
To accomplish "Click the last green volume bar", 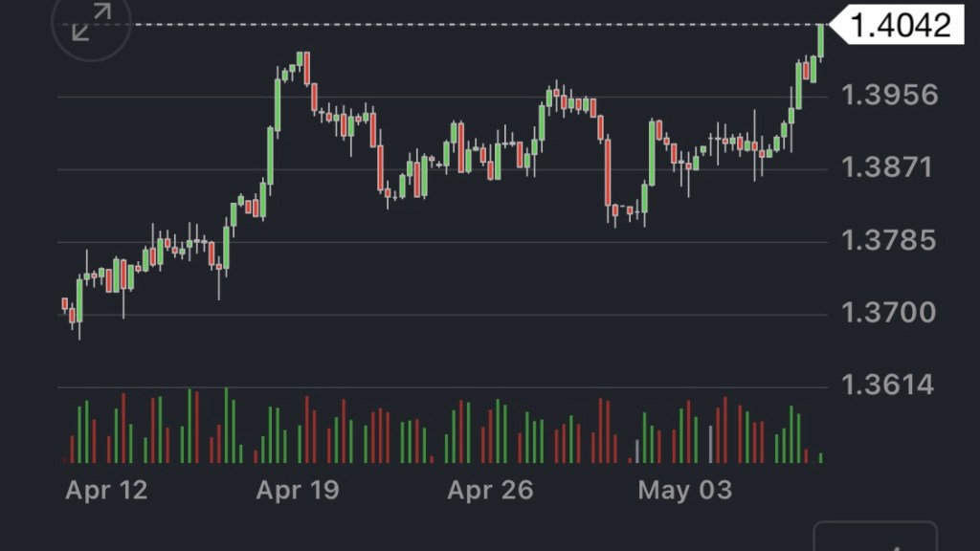I will pyautogui.click(x=821, y=457).
